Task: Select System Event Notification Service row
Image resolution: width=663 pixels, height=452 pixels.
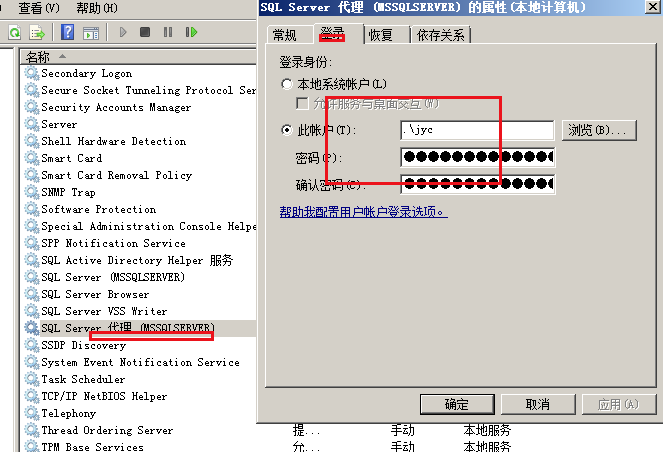Action: 140,362
